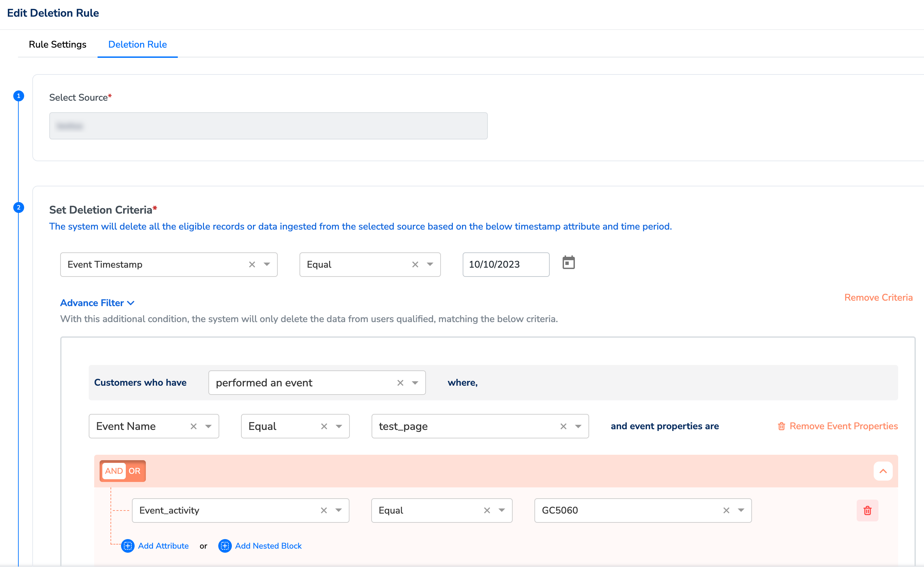The image size is (924, 568).
Task: Clear the test_page value selection
Action: point(563,426)
